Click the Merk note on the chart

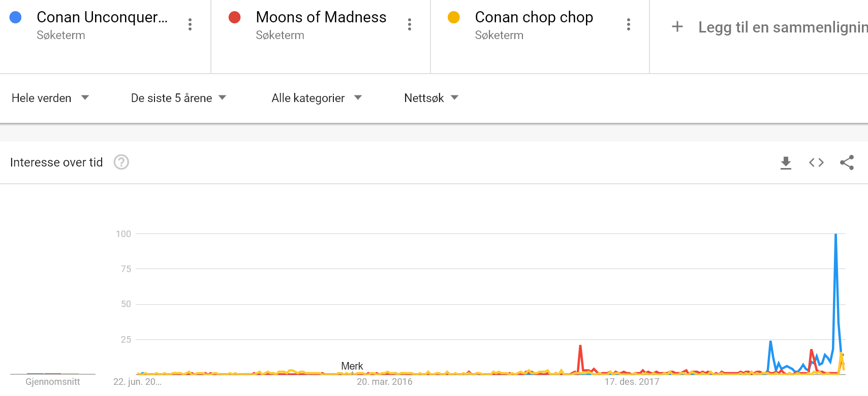(x=352, y=366)
